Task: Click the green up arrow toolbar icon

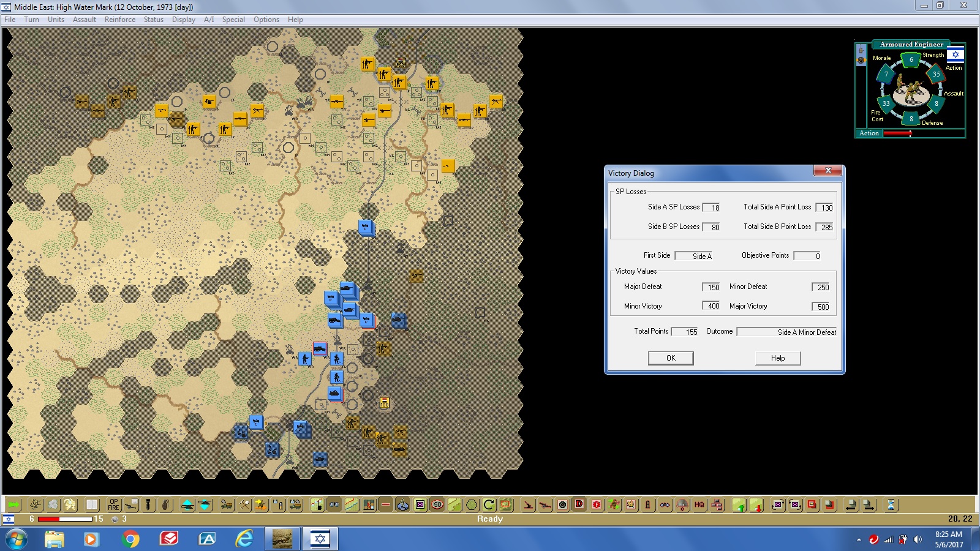Action: (x=739, y=504)
